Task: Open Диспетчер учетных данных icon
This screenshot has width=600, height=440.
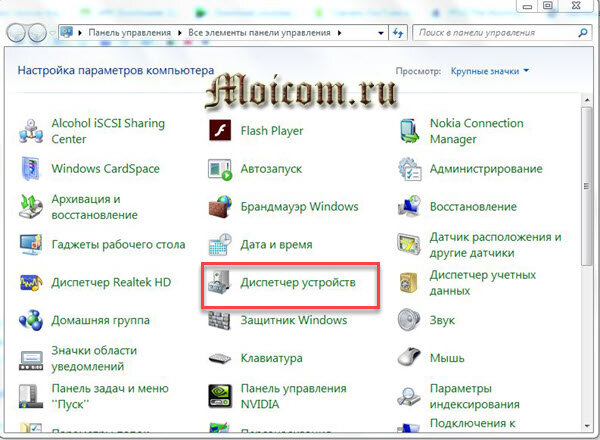Action: (x=409, y=282)
